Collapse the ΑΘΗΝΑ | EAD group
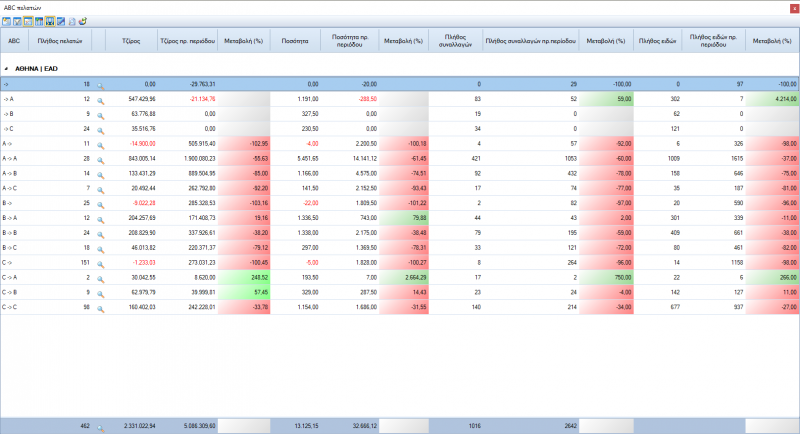 coord(6,68)
